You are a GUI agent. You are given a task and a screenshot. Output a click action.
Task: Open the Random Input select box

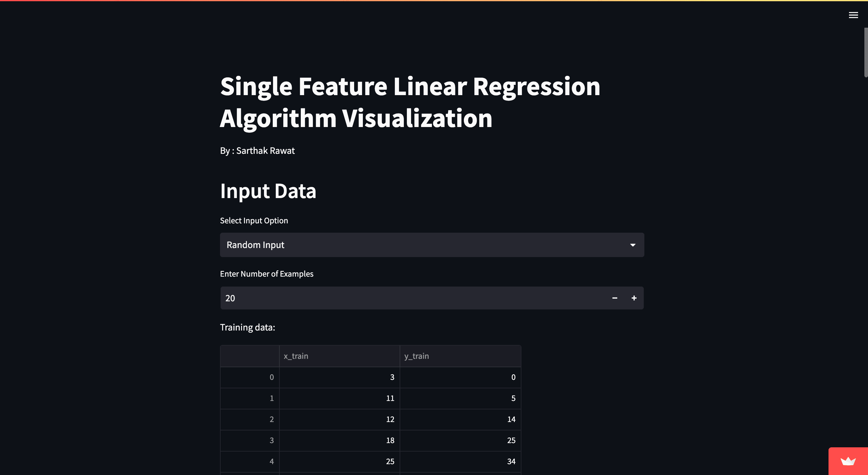point(432,245)
